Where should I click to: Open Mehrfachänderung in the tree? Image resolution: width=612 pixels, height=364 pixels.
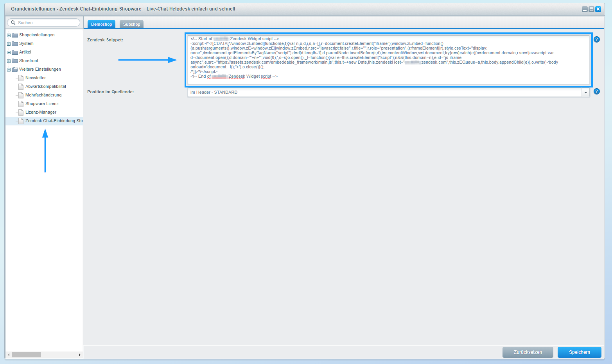click(x=43, y=95)
